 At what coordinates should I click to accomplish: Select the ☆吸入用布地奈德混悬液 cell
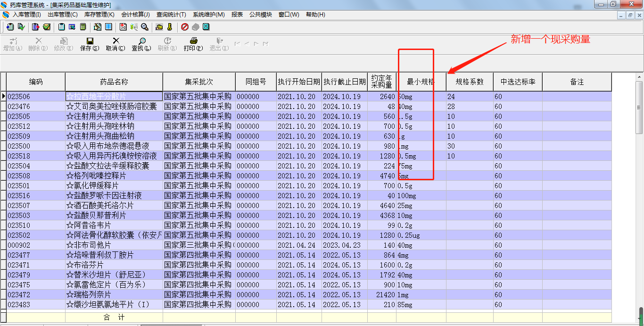coord(114,146)
